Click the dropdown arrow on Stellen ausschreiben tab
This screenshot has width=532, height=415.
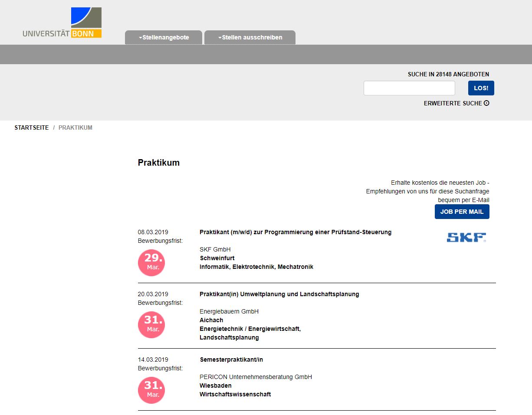[x=220, y=37]
